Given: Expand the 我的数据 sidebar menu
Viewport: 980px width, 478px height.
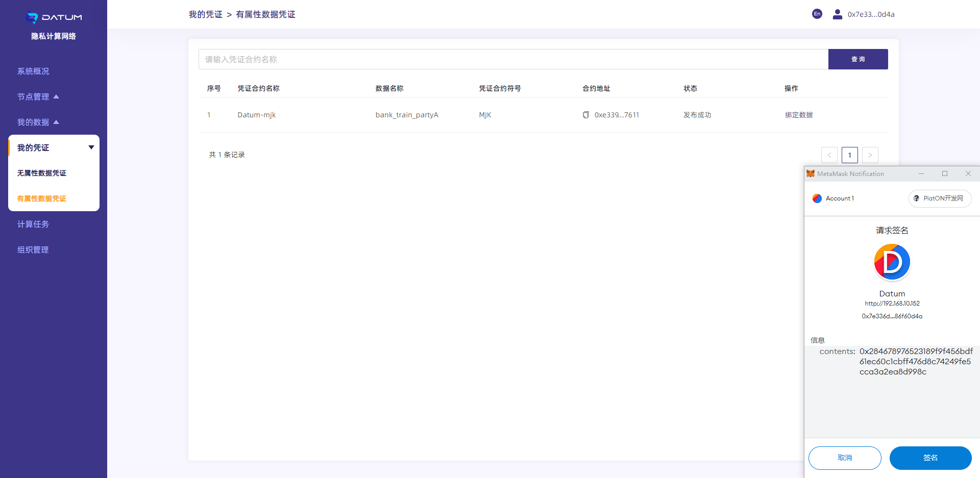Looking at the screenshot, I should 38,122.
